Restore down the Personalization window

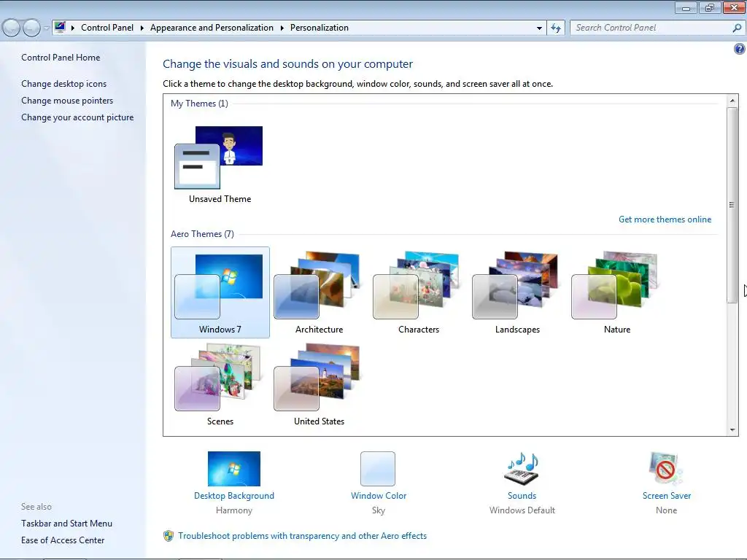point(709,7)
